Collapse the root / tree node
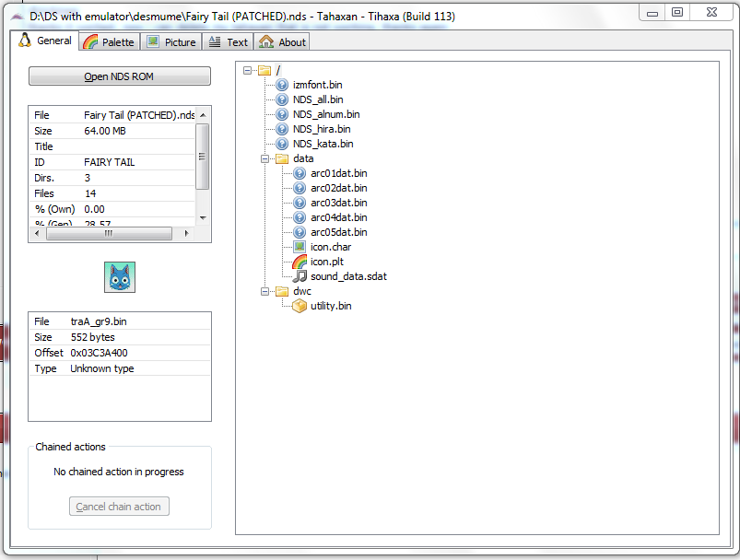This screenshot has width=740, height=560. click(247, 70)
